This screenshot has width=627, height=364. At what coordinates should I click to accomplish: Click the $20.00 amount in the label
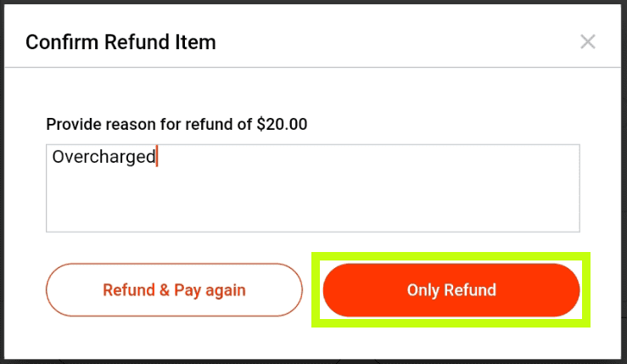282,124
